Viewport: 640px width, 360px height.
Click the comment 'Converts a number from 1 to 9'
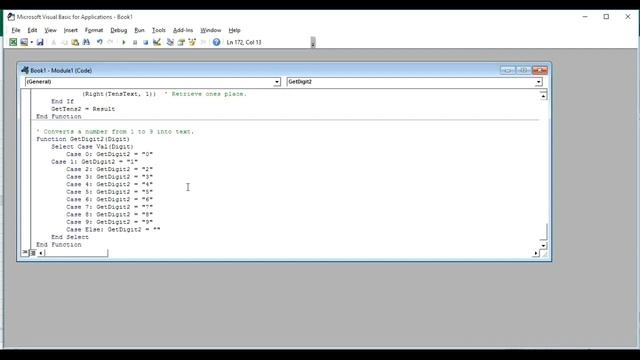pos(115,131)
